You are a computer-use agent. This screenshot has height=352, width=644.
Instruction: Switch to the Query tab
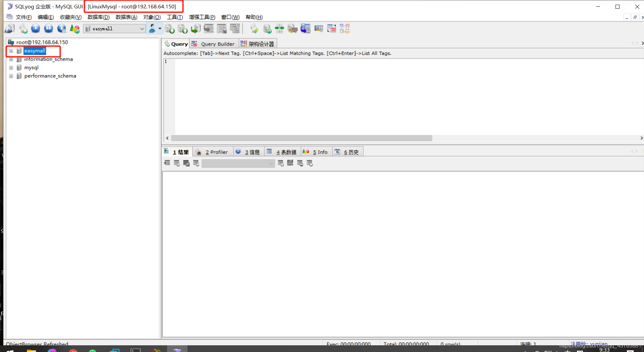point(176,44)
